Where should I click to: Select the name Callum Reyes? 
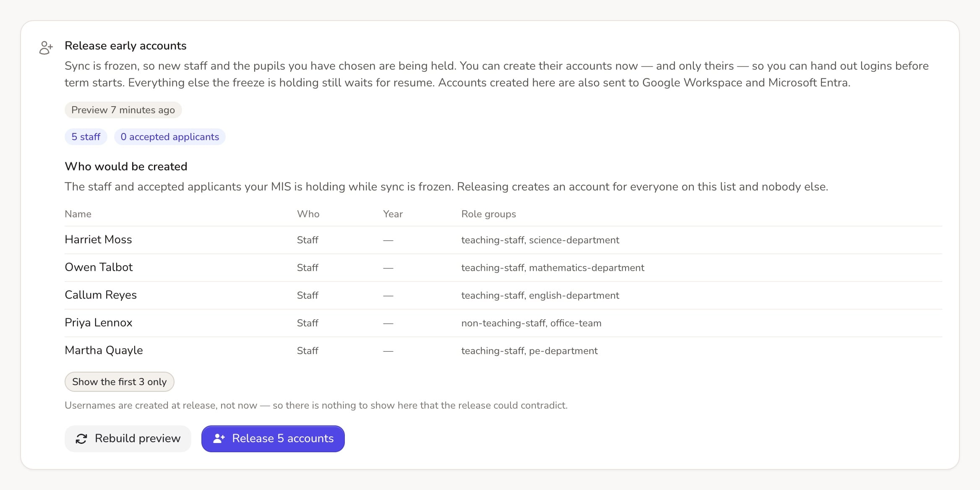[101, 295]
